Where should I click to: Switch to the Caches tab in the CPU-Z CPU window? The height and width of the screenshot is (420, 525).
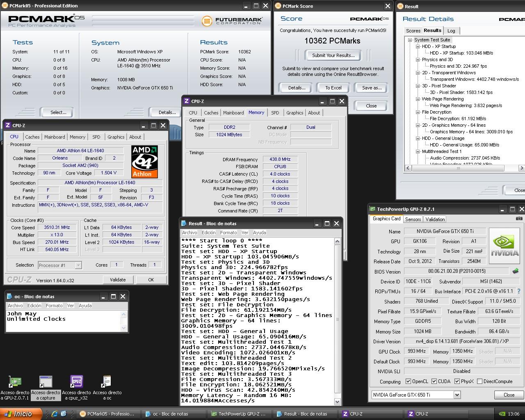pos(32,137)
